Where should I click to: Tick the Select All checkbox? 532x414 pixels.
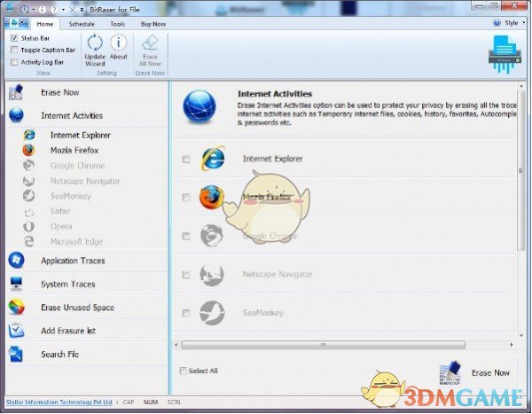(184, 371)
